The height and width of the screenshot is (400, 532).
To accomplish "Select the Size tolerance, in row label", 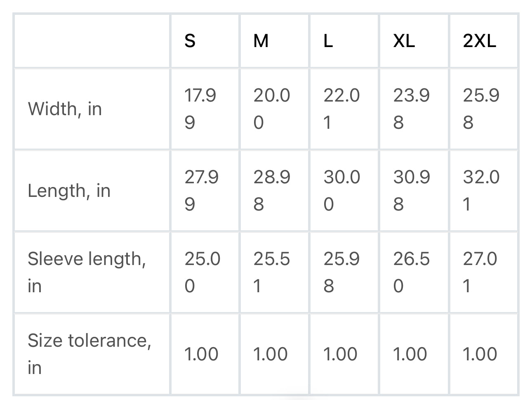I will (89, 354).
